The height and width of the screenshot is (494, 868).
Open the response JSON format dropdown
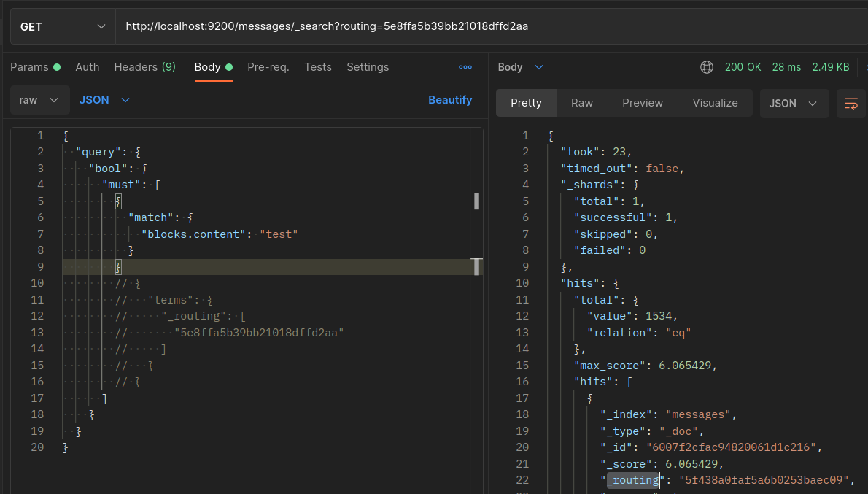pyautogui.click(x=794, y=104)
